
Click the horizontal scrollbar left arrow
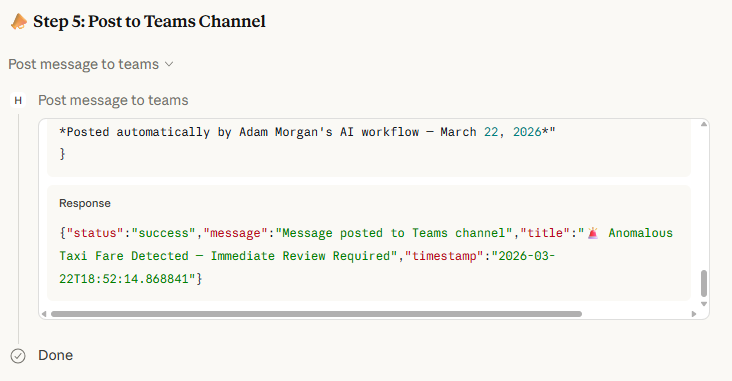44,314
